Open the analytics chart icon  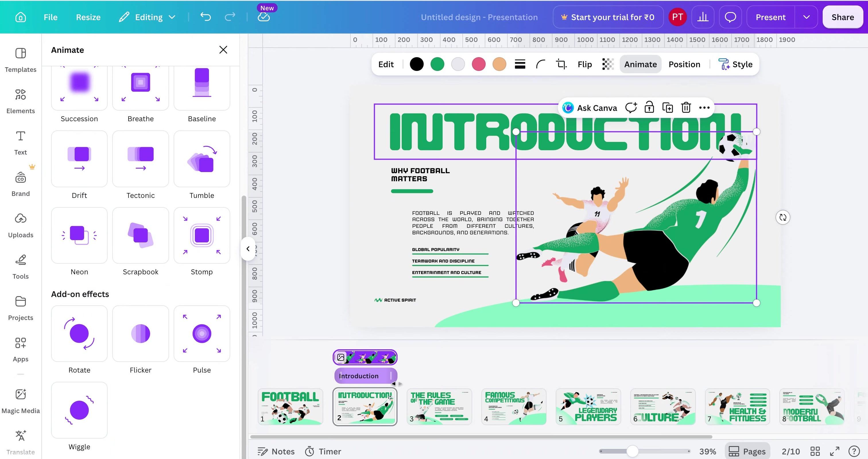click(703, 17)
